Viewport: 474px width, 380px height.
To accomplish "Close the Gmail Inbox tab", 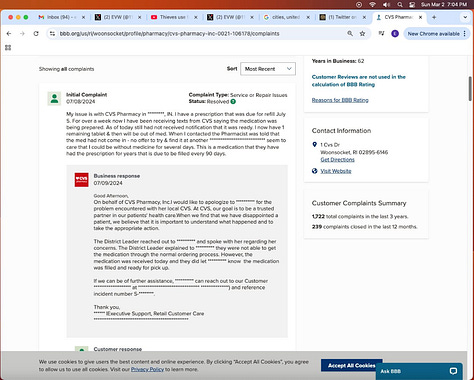I will coord(83,17).
